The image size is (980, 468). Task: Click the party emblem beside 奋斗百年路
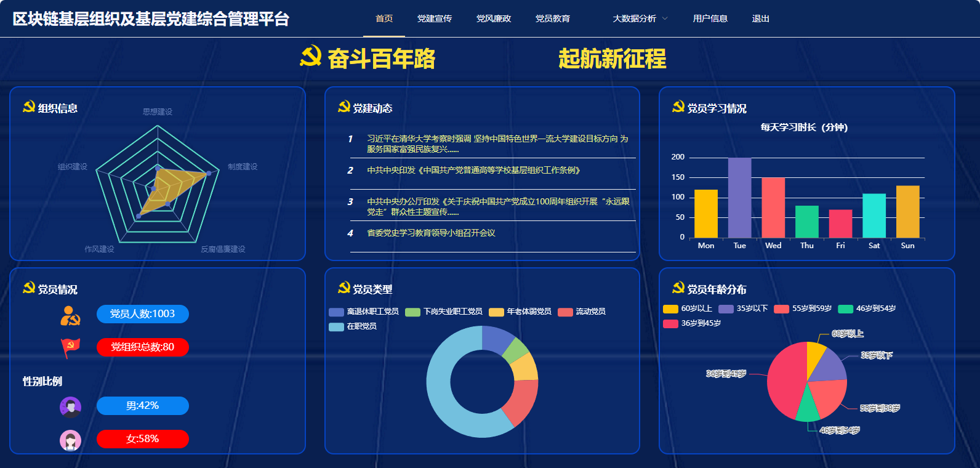(x=311, y=56)
